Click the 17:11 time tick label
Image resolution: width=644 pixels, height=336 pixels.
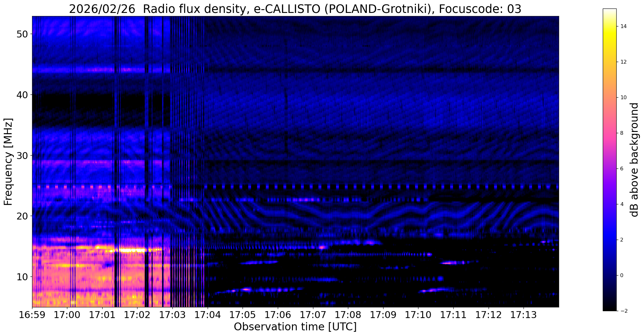tap(453, 315)
